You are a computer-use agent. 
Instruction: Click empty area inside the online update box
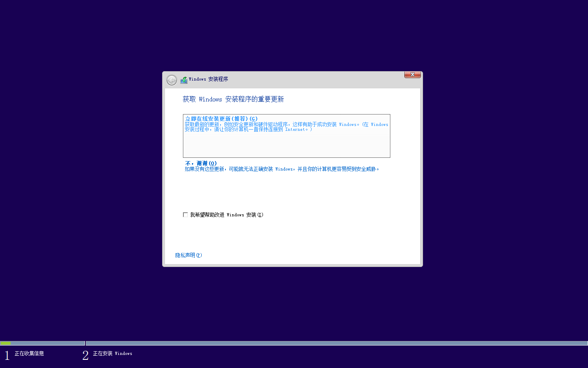click(x=286, y=145)
